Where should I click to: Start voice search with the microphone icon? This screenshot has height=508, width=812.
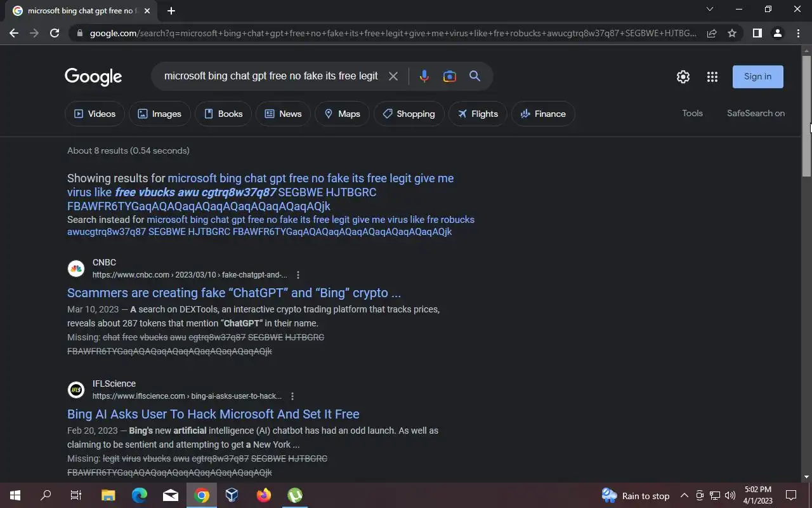(424, 76)
